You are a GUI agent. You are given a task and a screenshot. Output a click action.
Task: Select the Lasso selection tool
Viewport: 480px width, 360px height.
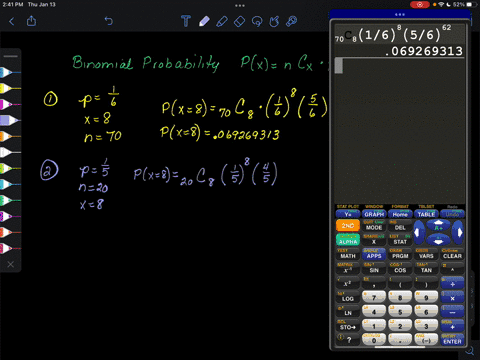pos(257,22)
